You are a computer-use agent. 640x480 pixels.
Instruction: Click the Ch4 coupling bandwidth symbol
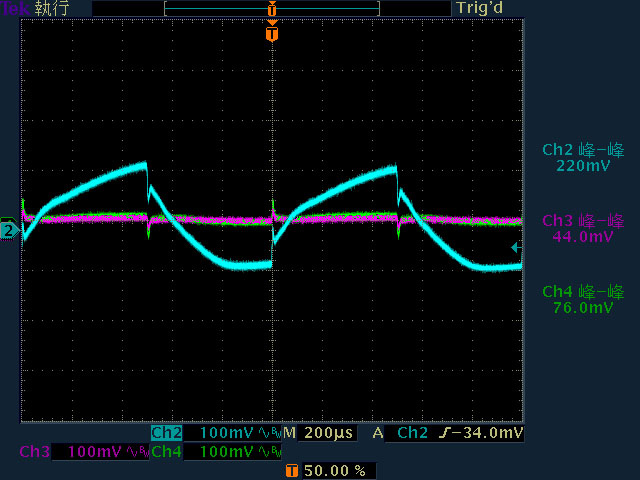point(270,452)
